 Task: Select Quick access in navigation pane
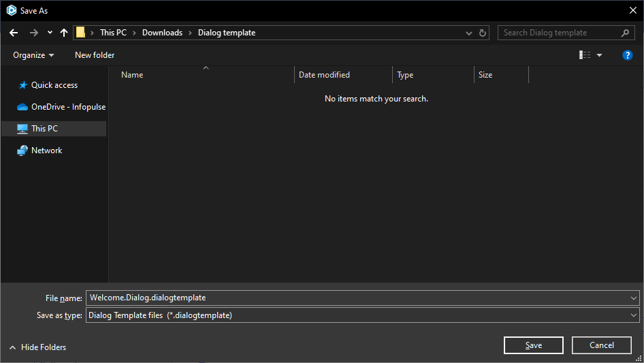54,85
